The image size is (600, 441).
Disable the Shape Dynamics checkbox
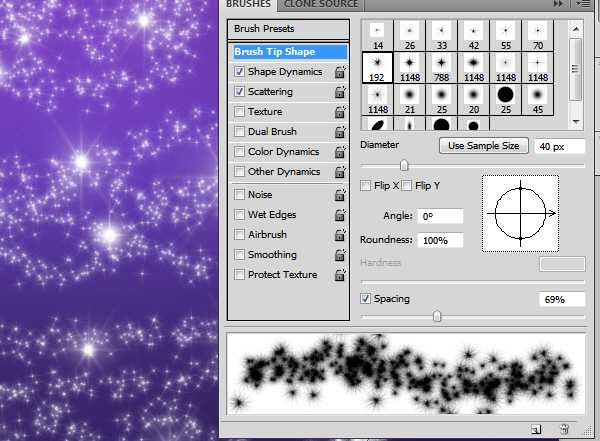point(238,72)
